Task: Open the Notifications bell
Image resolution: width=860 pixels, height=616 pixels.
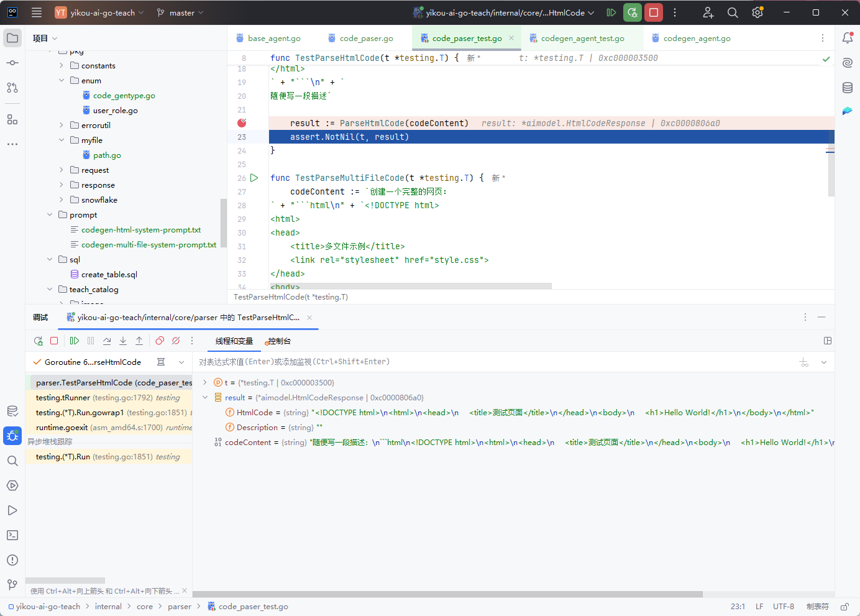Action: coord(848,38)
